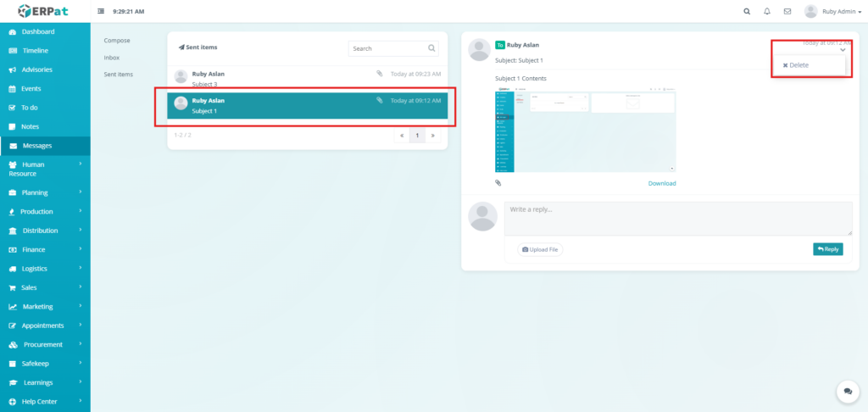
Task: Expand Appointments menu
Action: pos(45,326)
